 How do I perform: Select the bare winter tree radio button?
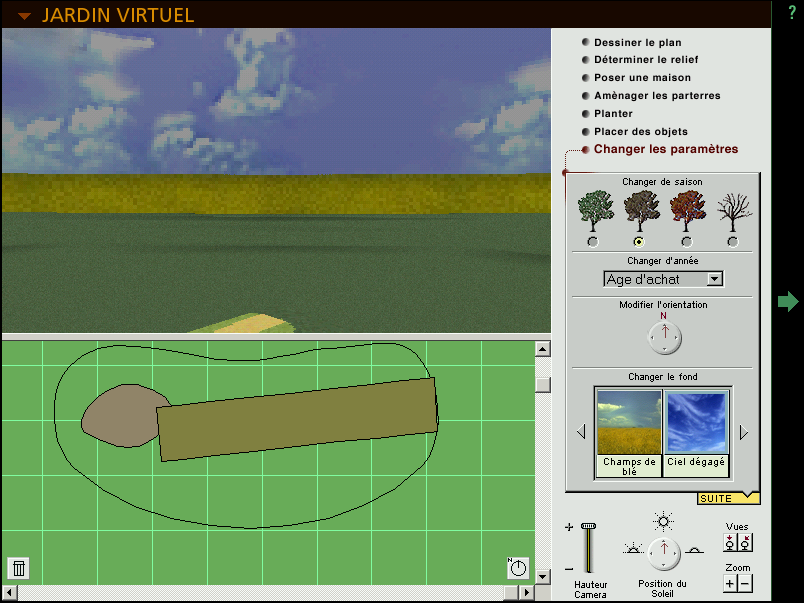(x=733, y=242)
